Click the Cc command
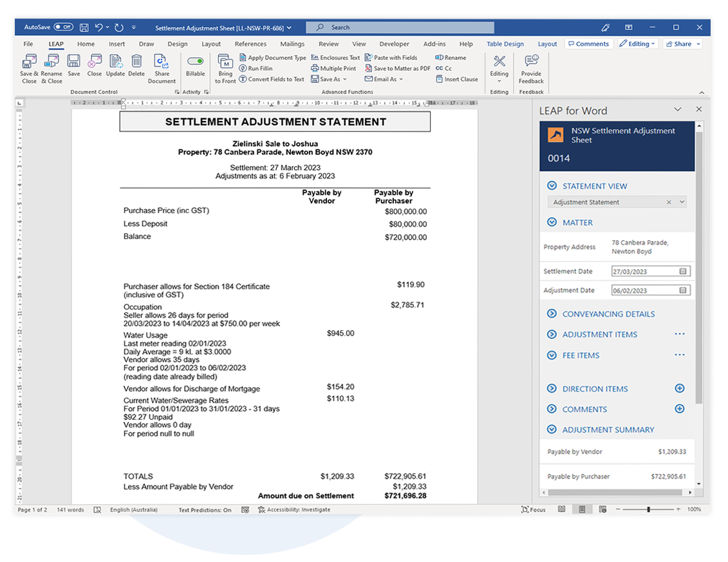This screenshot has width=728, height=562. [x=443, y=68]
